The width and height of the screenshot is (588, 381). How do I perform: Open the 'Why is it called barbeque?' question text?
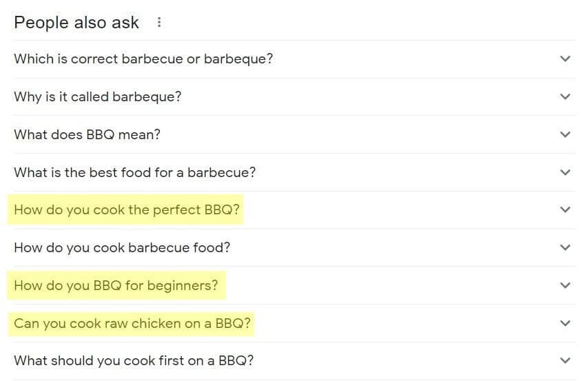(98, 96)
